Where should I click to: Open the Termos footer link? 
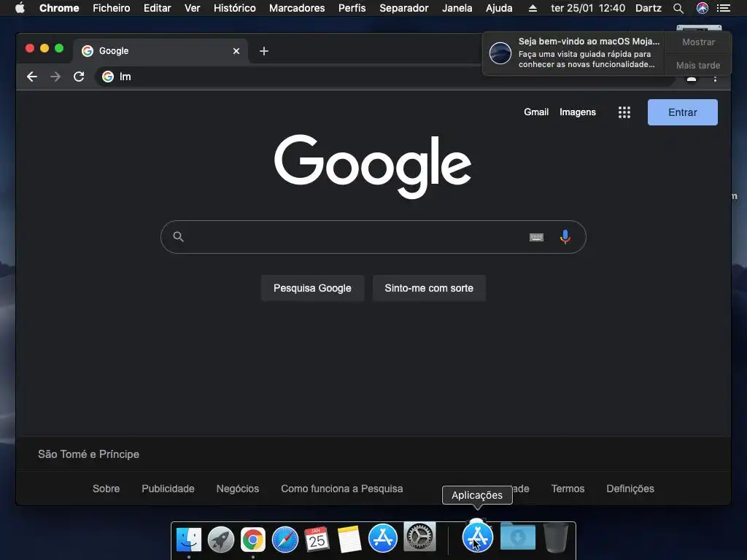click(x=568, y=489)
